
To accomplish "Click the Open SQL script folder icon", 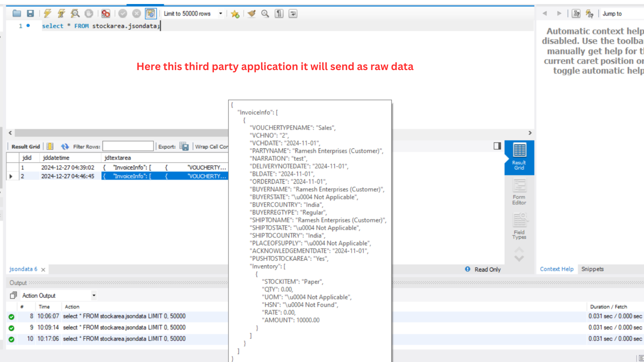I will [x=17, y=14].
